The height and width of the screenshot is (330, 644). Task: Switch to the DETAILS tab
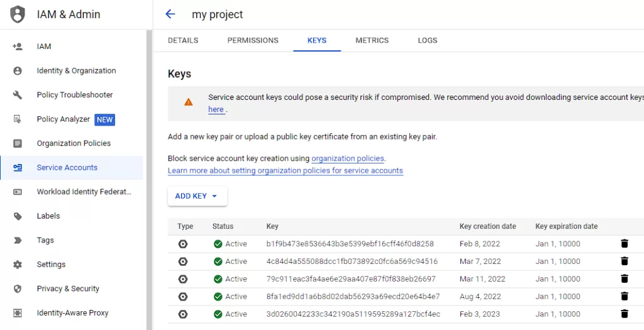[183, 40]
